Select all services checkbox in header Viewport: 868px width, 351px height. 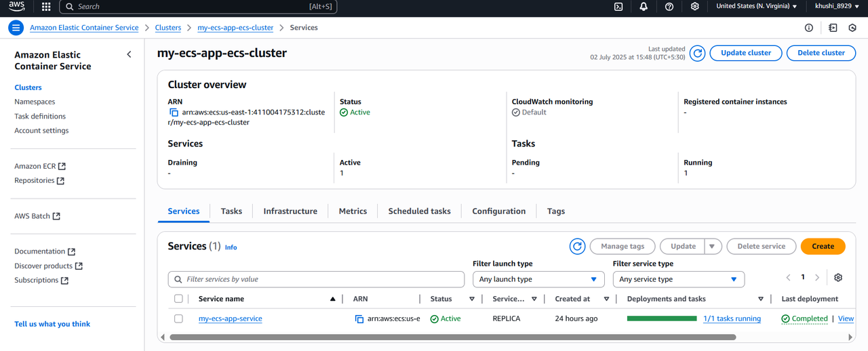click(178, 299)
